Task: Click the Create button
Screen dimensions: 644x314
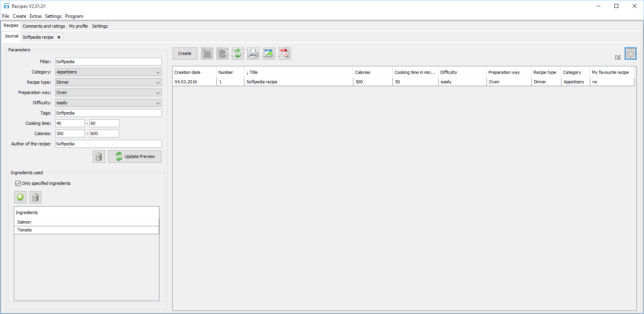Action: [185, 53]
